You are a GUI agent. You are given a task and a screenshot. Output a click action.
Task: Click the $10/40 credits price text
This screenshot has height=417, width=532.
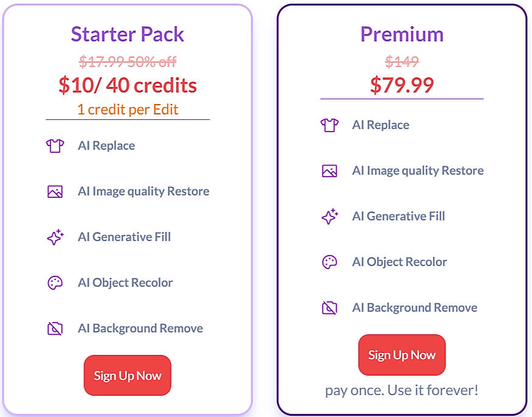tap(127, 85)
